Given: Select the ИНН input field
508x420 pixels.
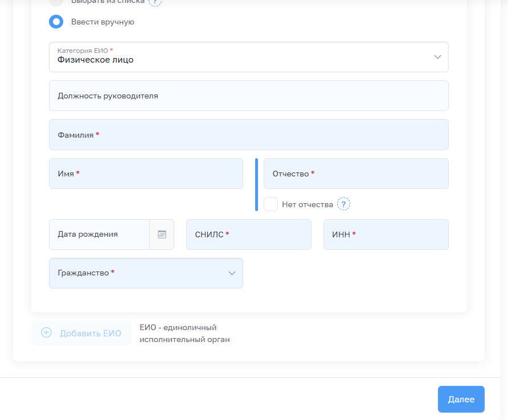Looking at the screenshot, I should click(386, 234).
